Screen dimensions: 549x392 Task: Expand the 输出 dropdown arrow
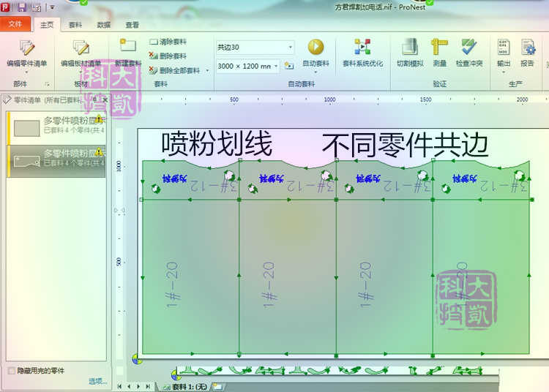(x=503, y=72)
